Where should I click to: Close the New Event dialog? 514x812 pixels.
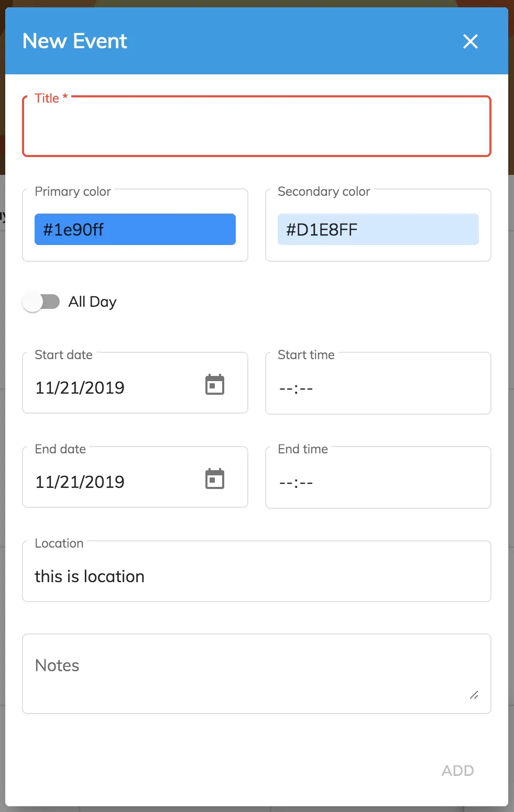click(470, 41)
